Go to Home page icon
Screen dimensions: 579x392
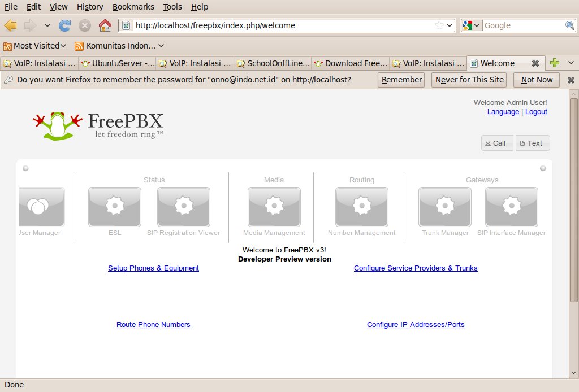click(x=105, y=25)
